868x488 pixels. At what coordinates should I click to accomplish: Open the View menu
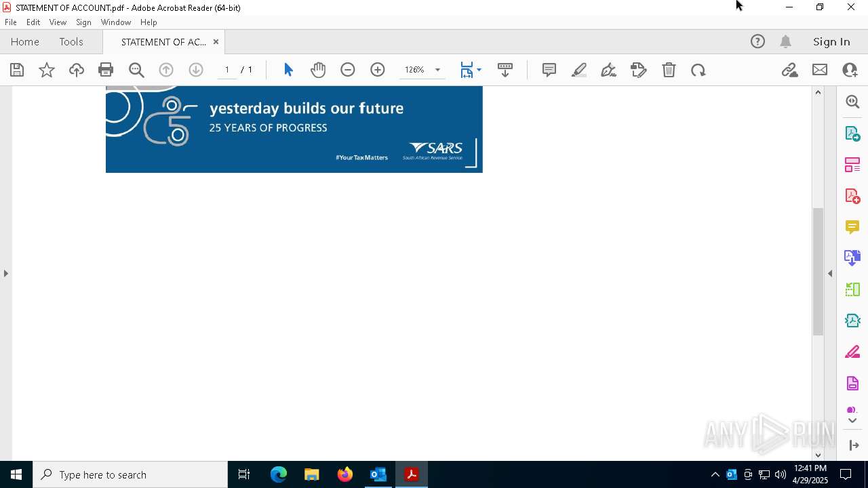(58, 22)
